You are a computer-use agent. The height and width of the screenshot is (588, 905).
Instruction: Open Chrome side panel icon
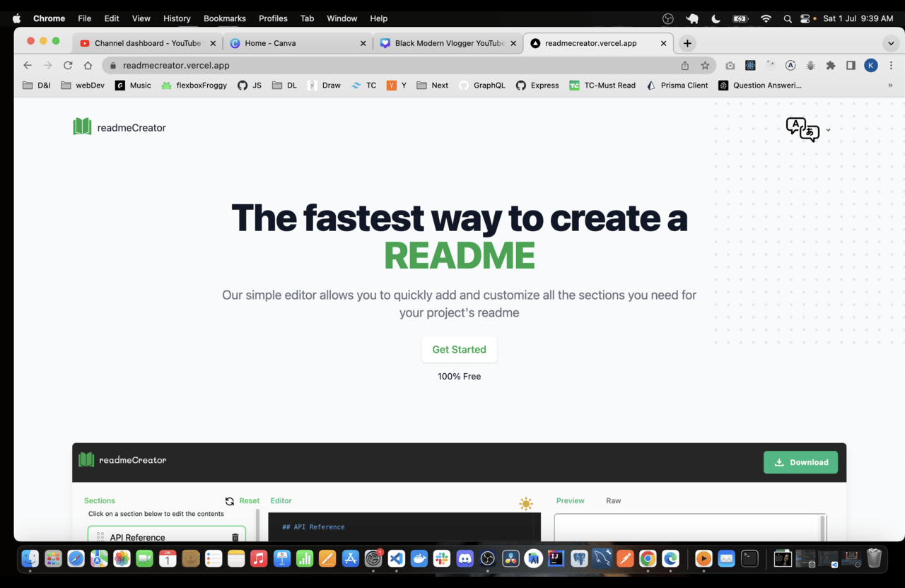click(851, 65)
